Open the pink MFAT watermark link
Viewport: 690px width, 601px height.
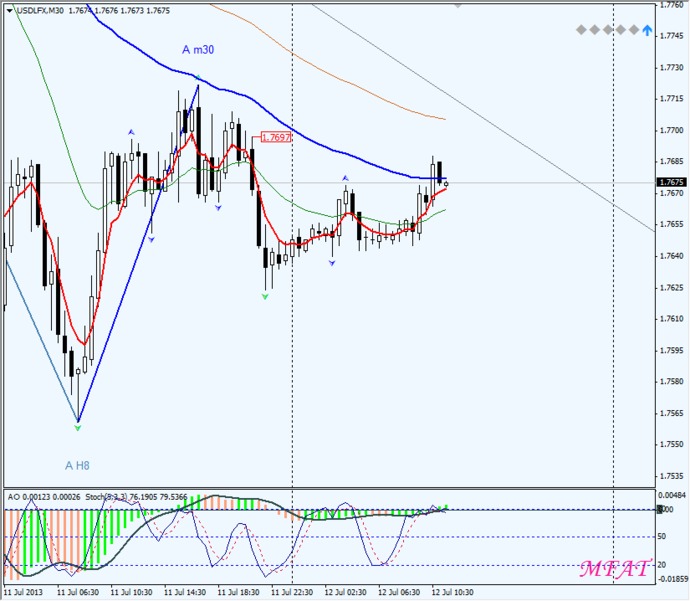[x=614, y=568]
